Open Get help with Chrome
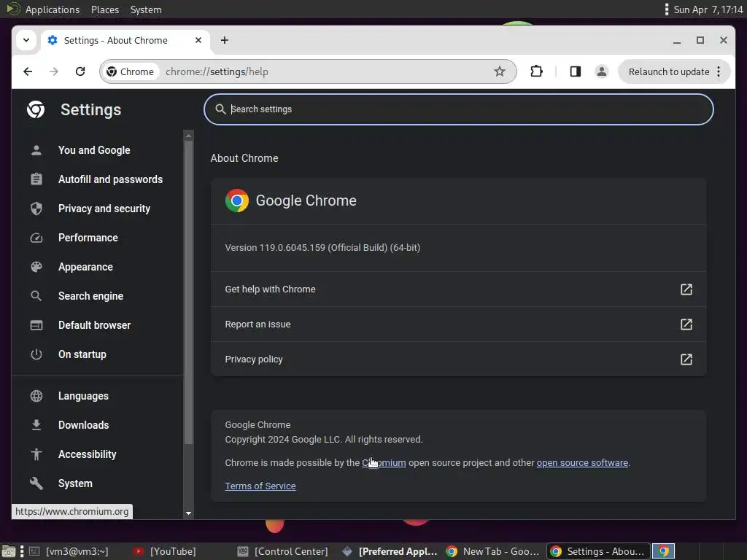The image size is (747, 560). pyautogui.click(x=458, y=289)
